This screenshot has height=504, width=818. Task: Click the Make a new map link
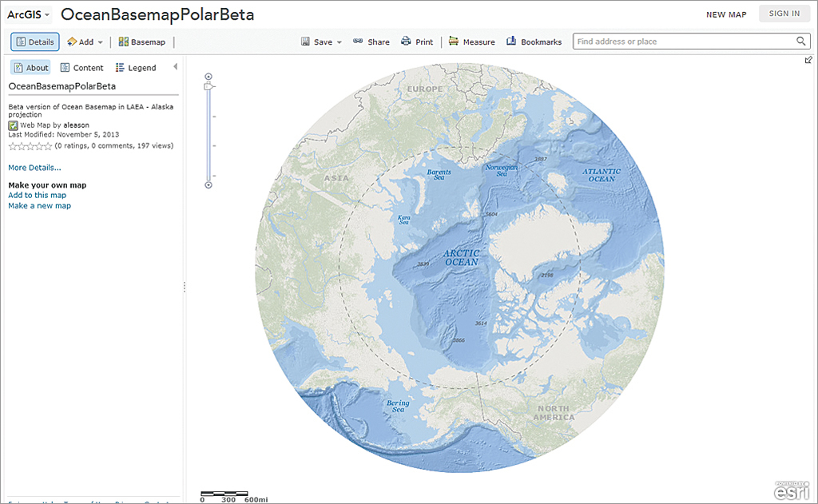tap(40, 205)
